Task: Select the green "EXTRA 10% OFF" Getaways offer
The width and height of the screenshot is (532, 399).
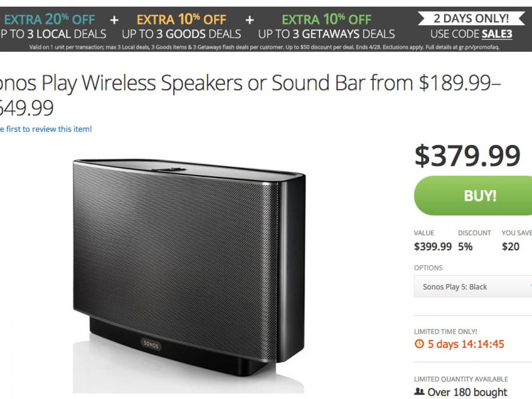Action: (326, 20)
